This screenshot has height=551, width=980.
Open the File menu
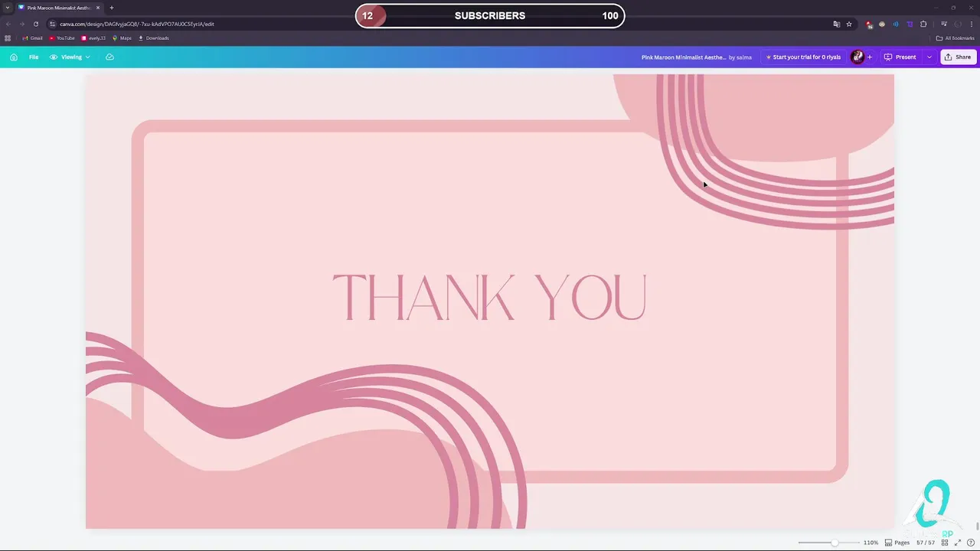click(x=34, y=57)
